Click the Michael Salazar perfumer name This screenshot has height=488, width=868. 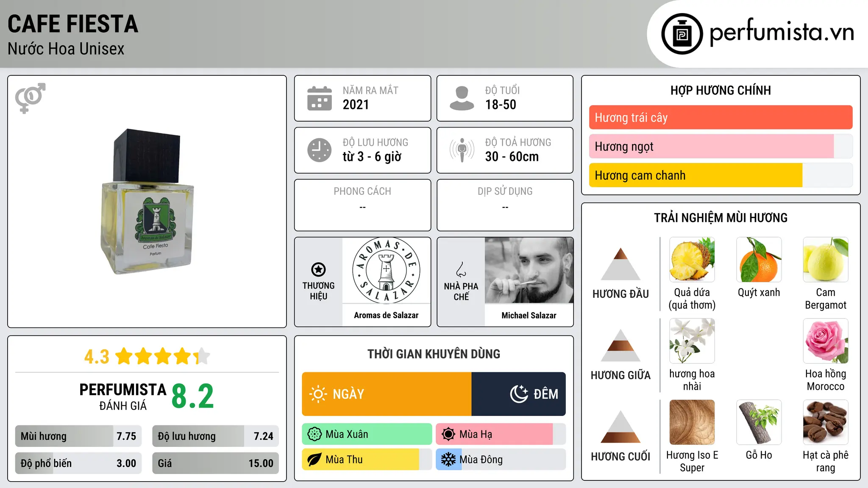(x=529, y=315)
